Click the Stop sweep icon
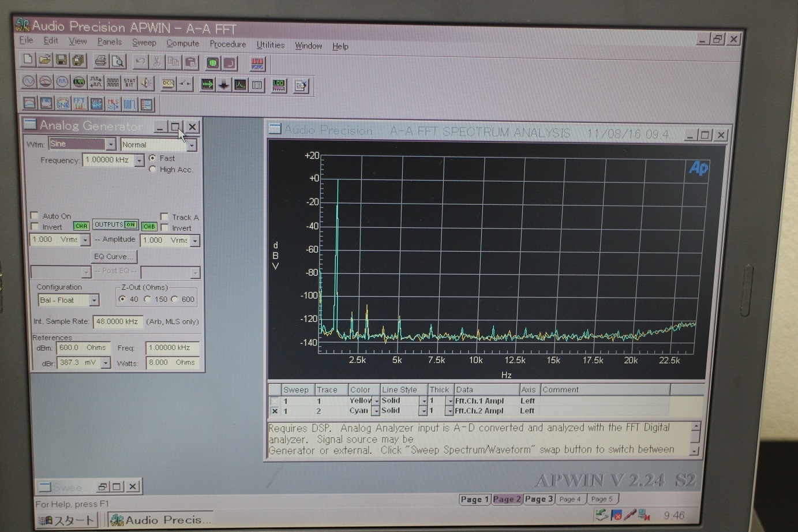This screenshot has height=532, width=798. pos(230,63)
